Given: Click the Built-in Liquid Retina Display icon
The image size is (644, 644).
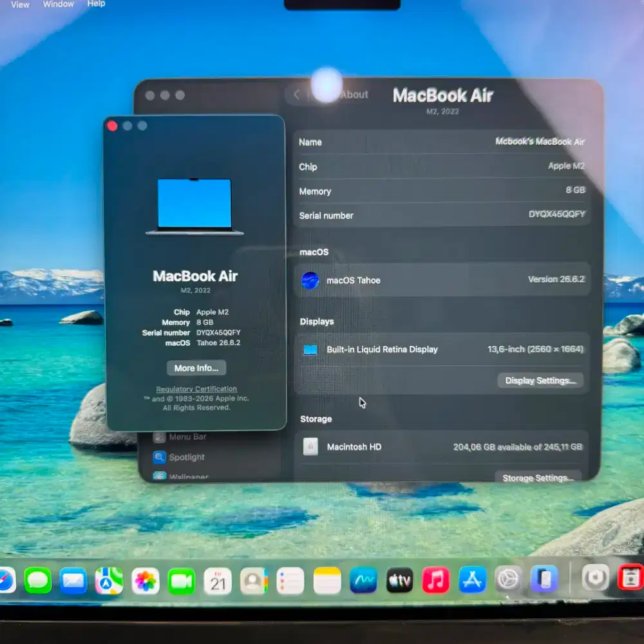Looking at the screenshot, I should [310, 350].
